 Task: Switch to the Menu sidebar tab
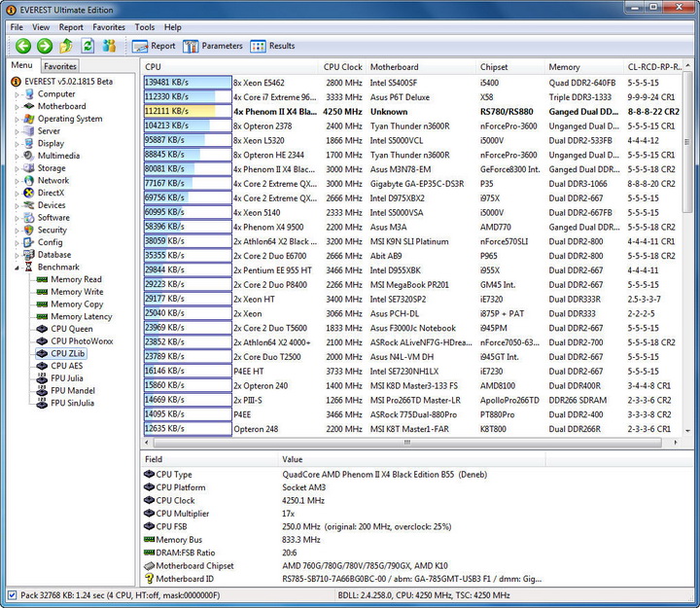click(21, 65)
